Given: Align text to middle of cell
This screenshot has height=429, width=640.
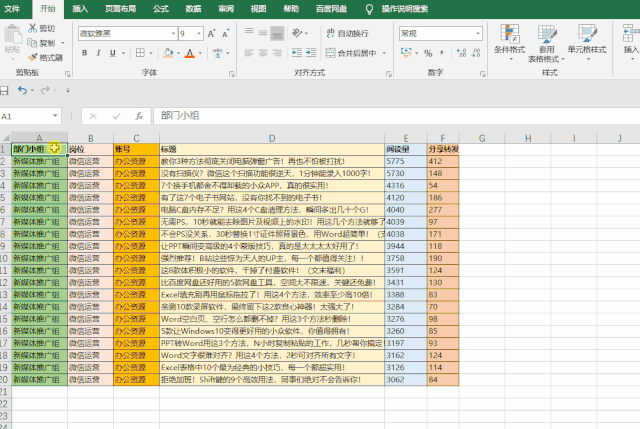Looking at the screenshot, I should point(263,33).
